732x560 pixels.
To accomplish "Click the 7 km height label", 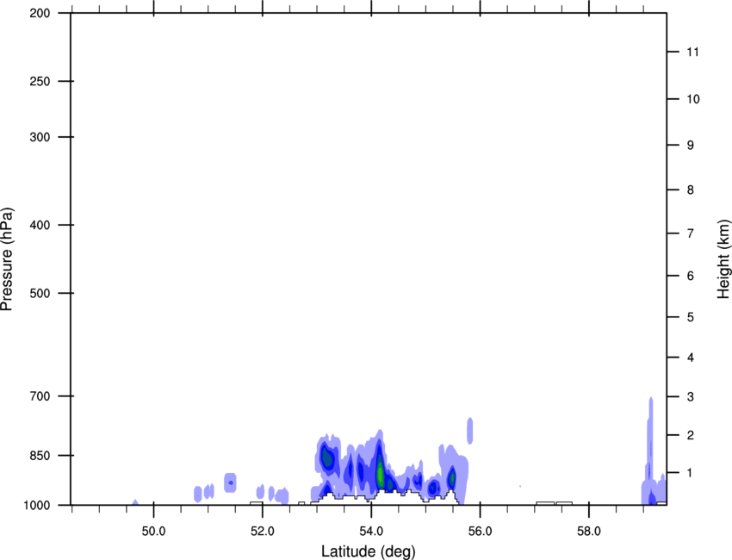I will pos(690,233).
